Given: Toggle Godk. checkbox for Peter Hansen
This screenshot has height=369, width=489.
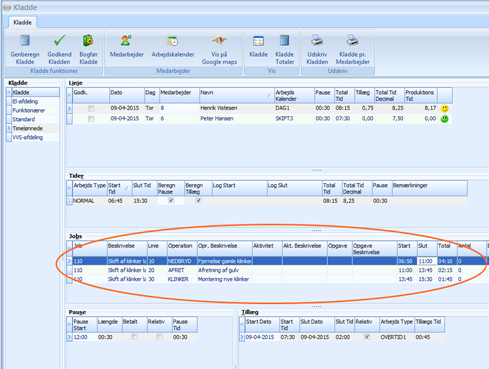Looking at the screenshot, I should coord(91,119).
